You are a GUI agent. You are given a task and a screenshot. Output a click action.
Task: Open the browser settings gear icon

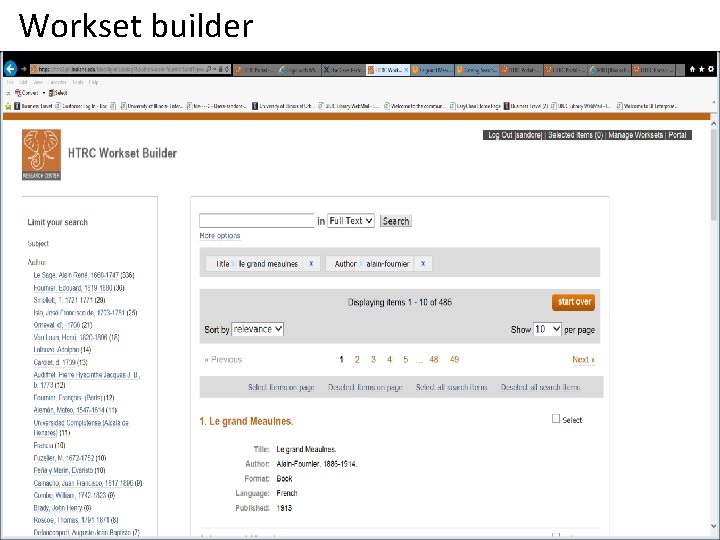pos(711,69)
